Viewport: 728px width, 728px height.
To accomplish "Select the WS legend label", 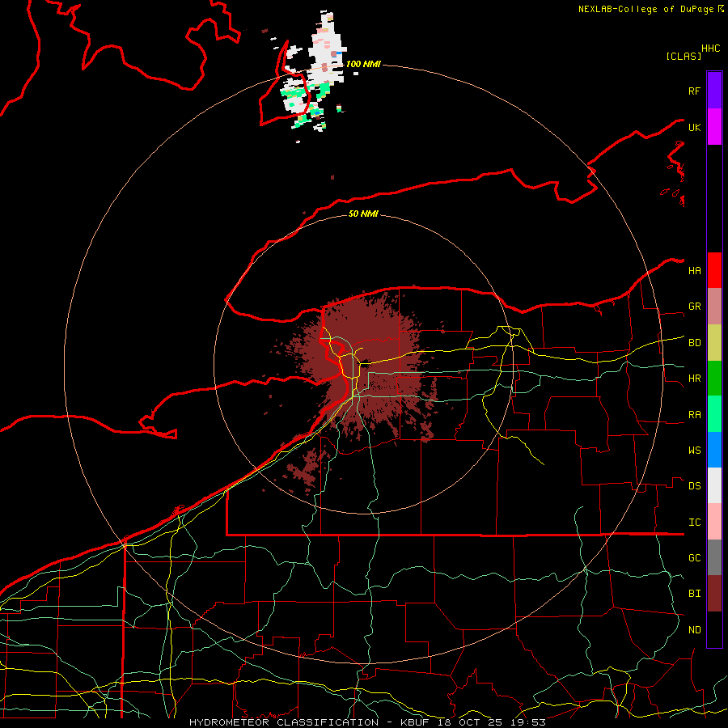I will 694,450.
